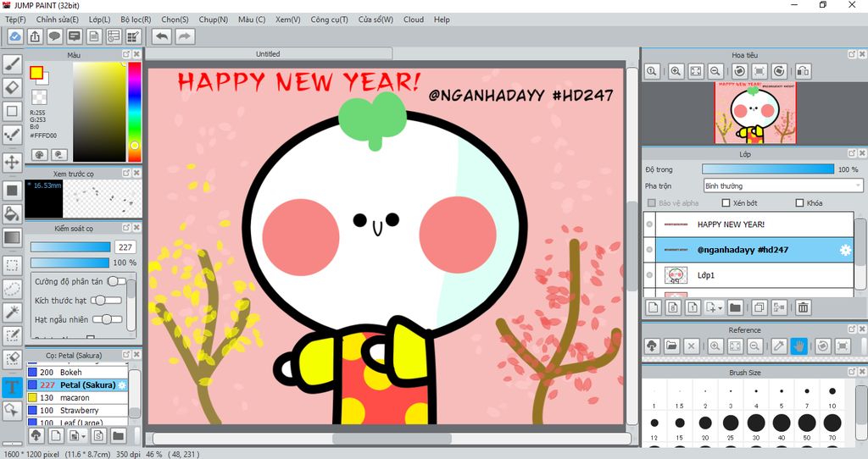The height and width of the screenshot is (459, 868).
Task: Click the export share icon in toolbar
Action: (35, 36)
